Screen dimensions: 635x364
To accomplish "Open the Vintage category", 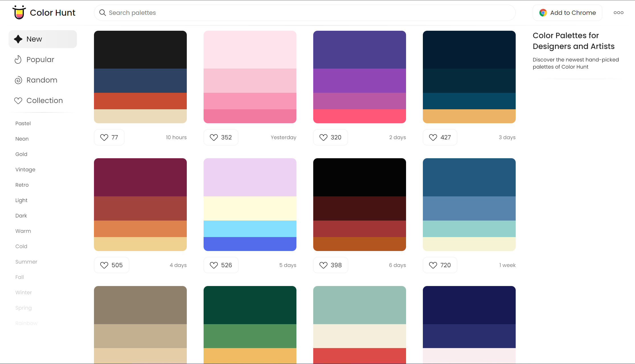I will click(x=25, y=169).
